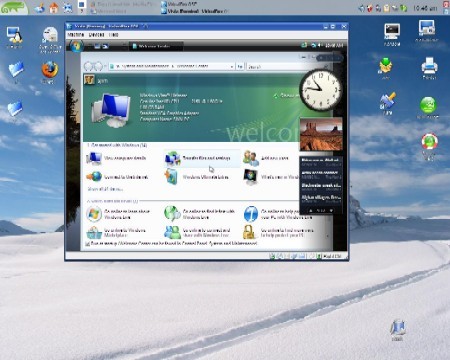Toggle the Run at startup checkbox

click(x=87, y=244)
